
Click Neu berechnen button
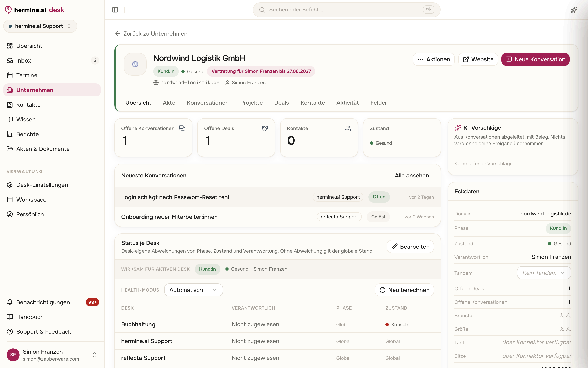[404, 290]
